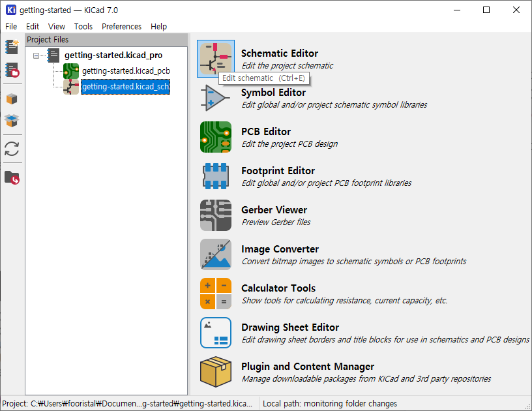
Task: Open the Symbol Editor icon
Action: tap(216, 98)
